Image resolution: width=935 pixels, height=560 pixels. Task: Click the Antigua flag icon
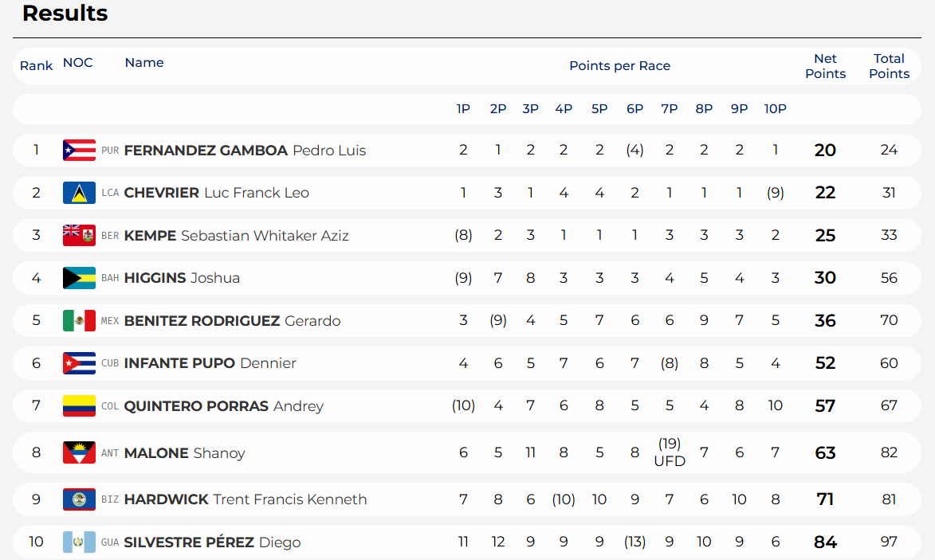point(79,452)
